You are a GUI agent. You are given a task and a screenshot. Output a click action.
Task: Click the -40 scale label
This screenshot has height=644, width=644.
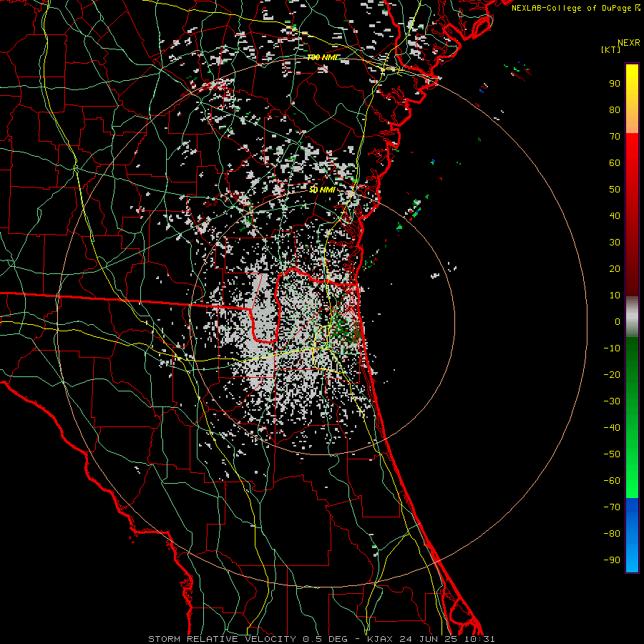coord(612,428)
